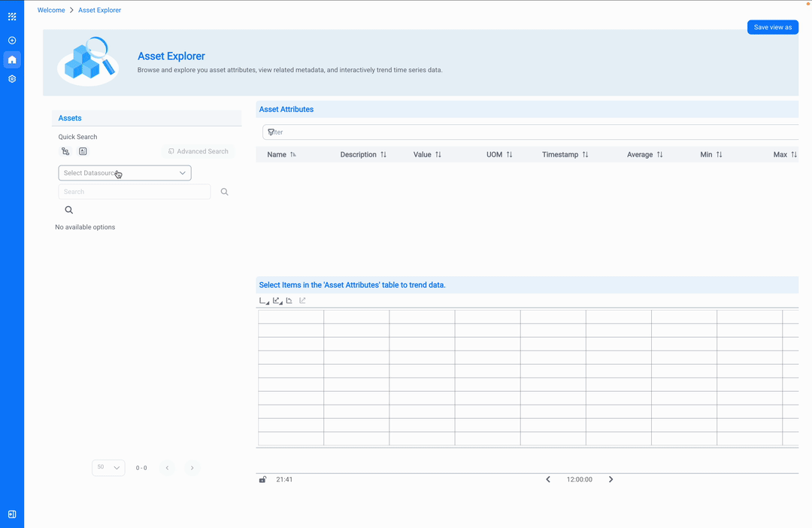This screenshot has height=528, width=812.
Task: Click the first trend chart layout icon
Action: tap(264, 300)
